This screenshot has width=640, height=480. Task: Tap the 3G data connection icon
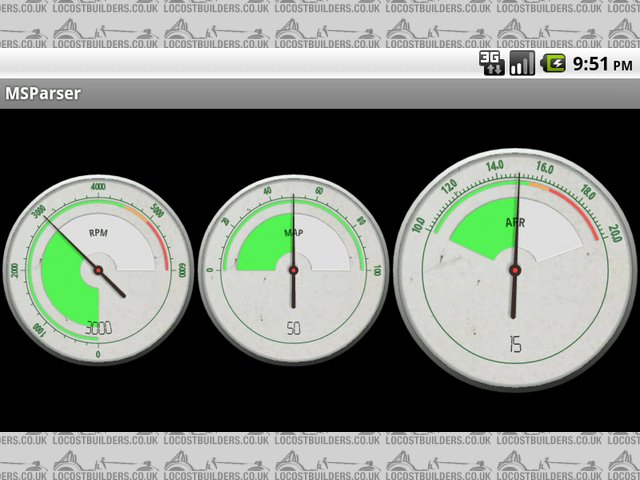(x=492, y=64)
